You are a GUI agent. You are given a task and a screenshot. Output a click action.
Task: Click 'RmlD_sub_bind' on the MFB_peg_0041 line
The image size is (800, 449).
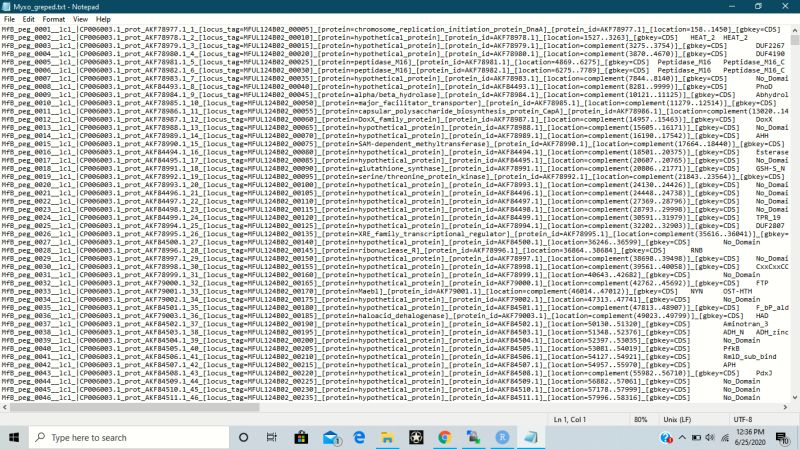pos(749,356)
